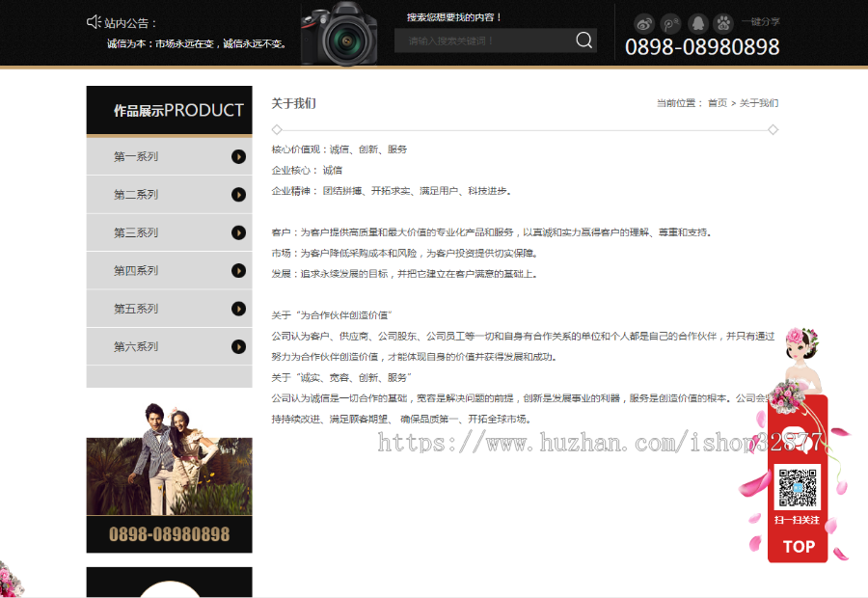Click the QR code in the floating widget
Image resolution: width=868 pixels, height=598 pixels.
(x=798, y=487)
